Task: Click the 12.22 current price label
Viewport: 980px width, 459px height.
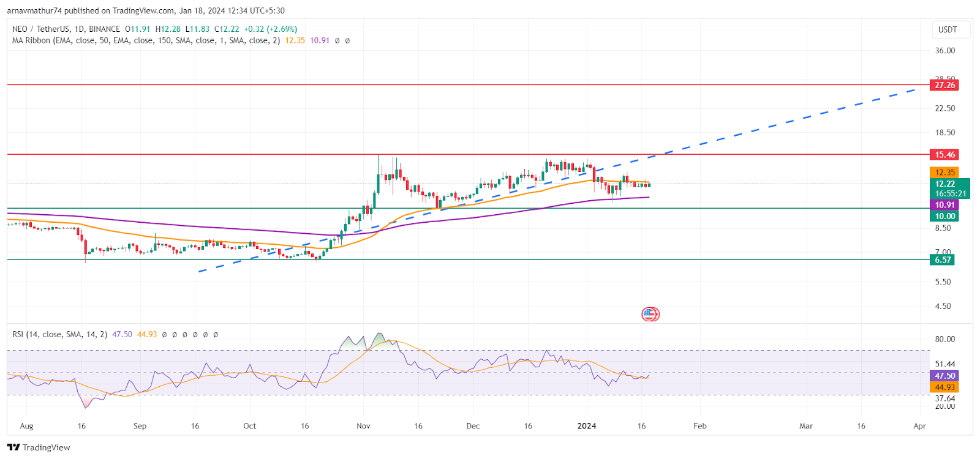Action: pyautogui.click(x=944, y=184)
